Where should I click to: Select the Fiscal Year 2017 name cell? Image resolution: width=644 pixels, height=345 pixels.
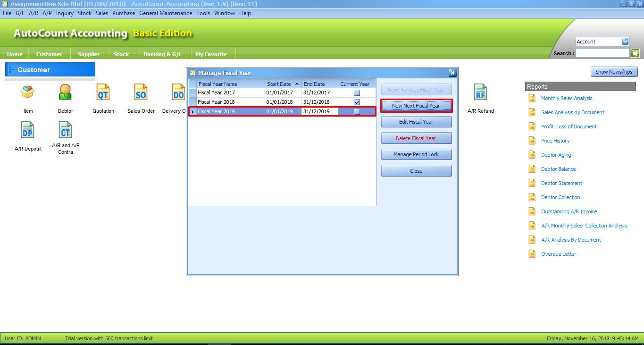click(231, 93)
